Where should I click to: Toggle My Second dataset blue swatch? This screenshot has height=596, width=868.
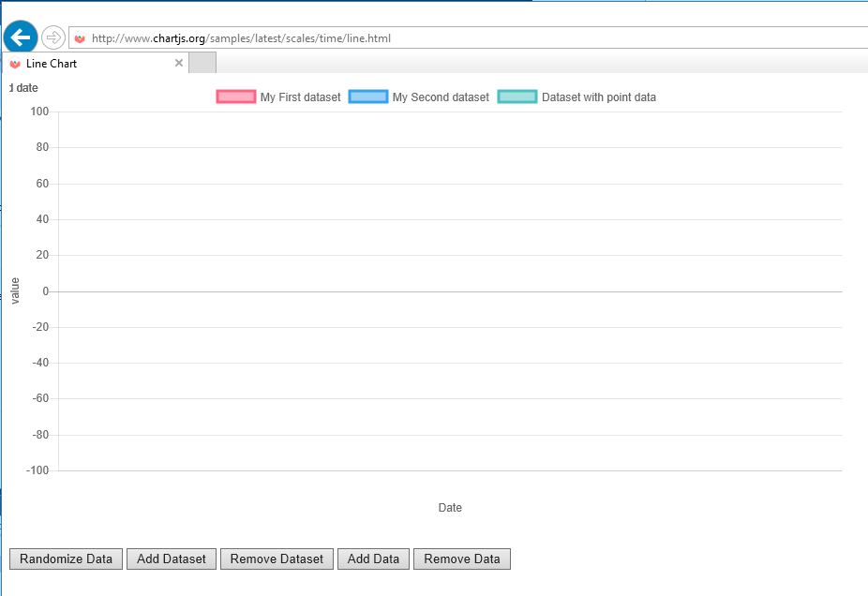point(368,97)
